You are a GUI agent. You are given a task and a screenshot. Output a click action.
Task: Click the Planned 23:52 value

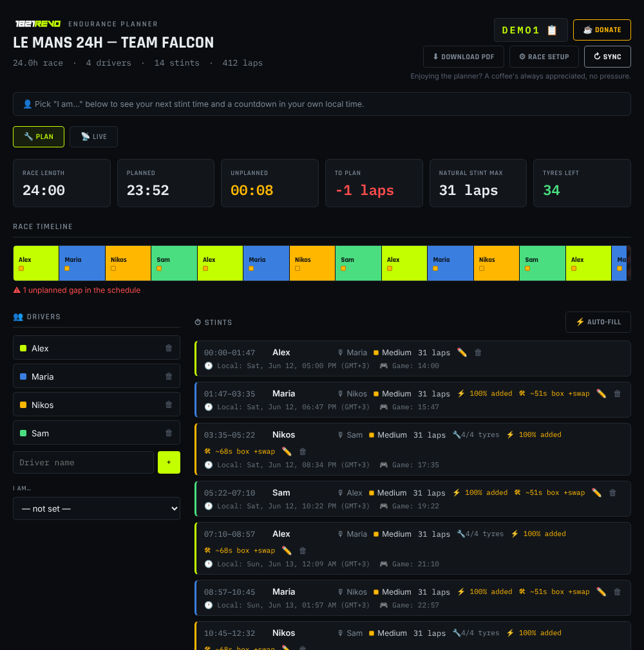click(147, 190)
